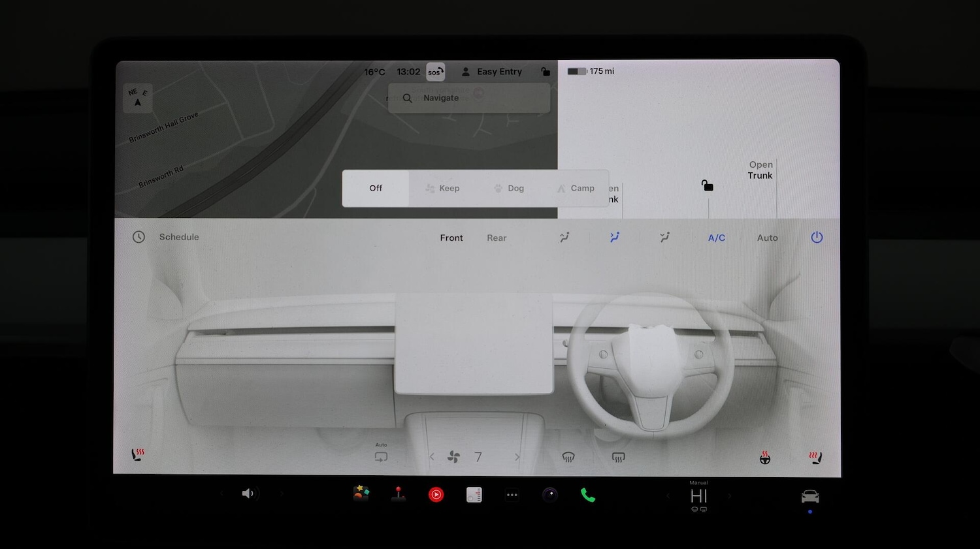Switch to the Rear climate tab
Screen dimensions: 980x549
(x=496, y=238)
